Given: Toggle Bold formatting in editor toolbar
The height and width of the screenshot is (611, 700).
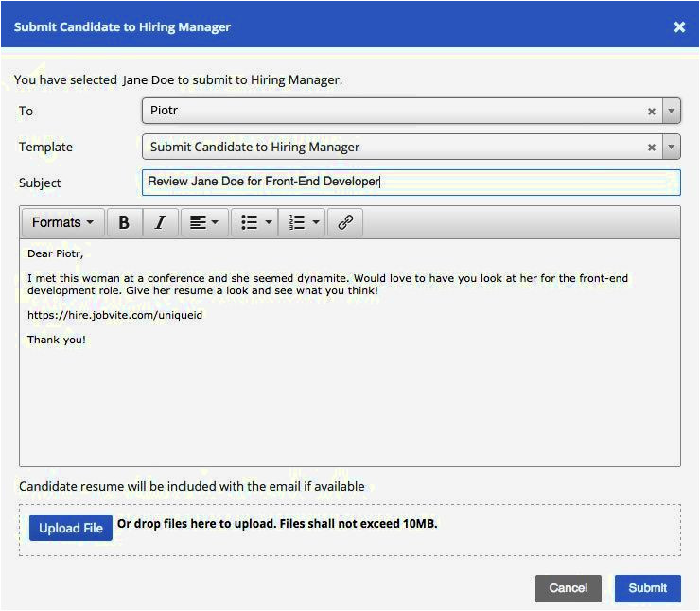Looking at the screenshot, I should pyautogui.click(x=124, y=222).
